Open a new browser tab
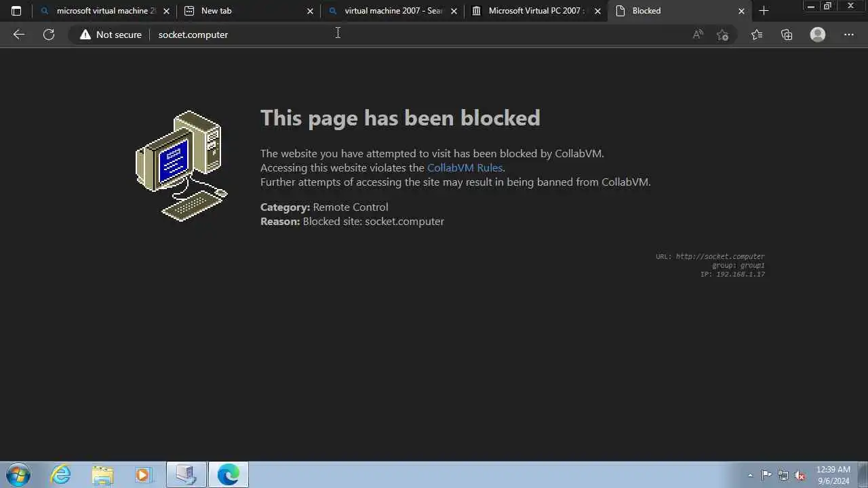Screen dimensions: 868x488 coord(764,11)
